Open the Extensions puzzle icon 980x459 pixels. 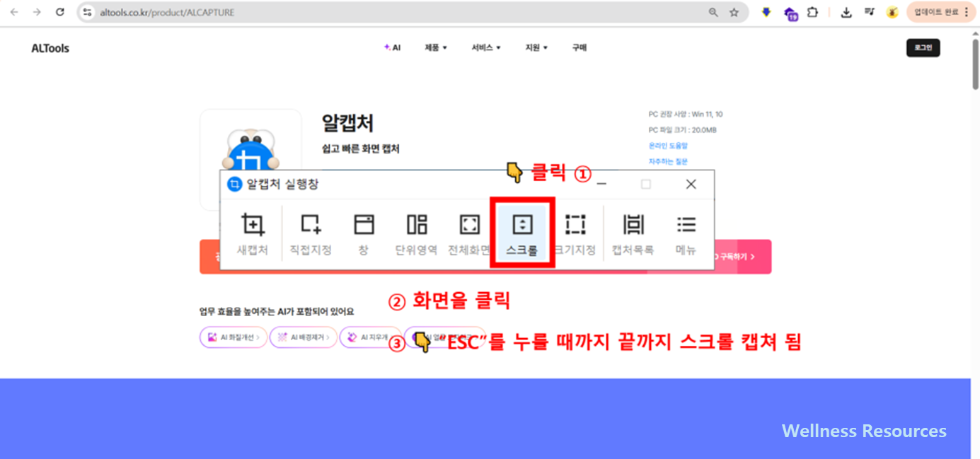pyautogui.click(x=813, y=12)
